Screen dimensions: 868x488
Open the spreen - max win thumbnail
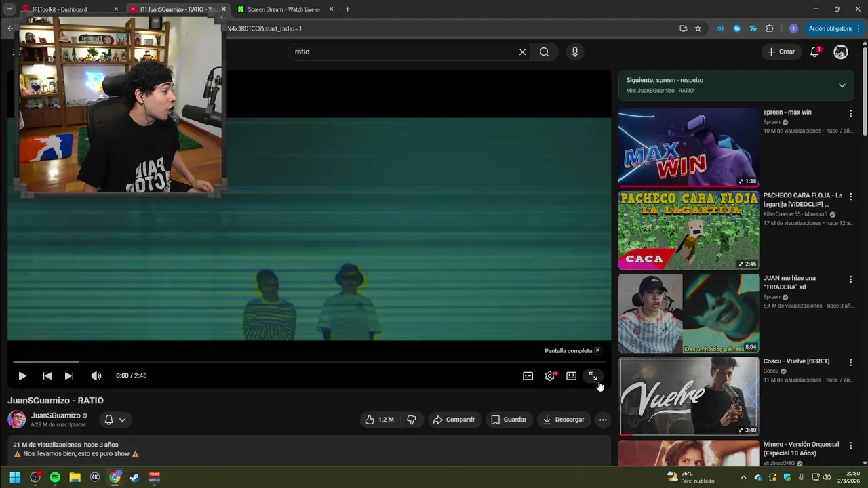click(x=688, y=147)
